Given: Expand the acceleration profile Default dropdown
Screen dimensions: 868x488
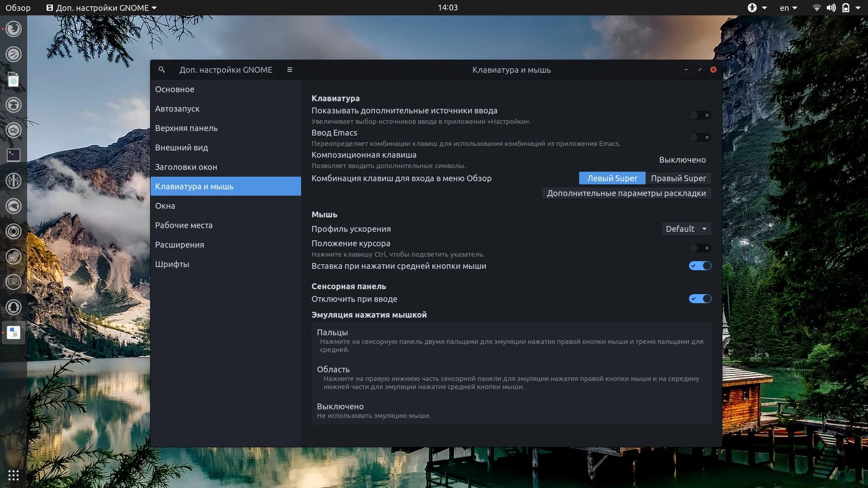Looking at the screenshot, I should 686,229.
